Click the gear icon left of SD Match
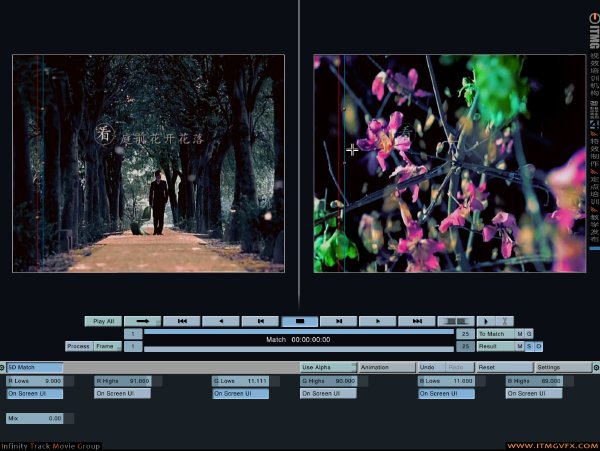 [2, 368]
